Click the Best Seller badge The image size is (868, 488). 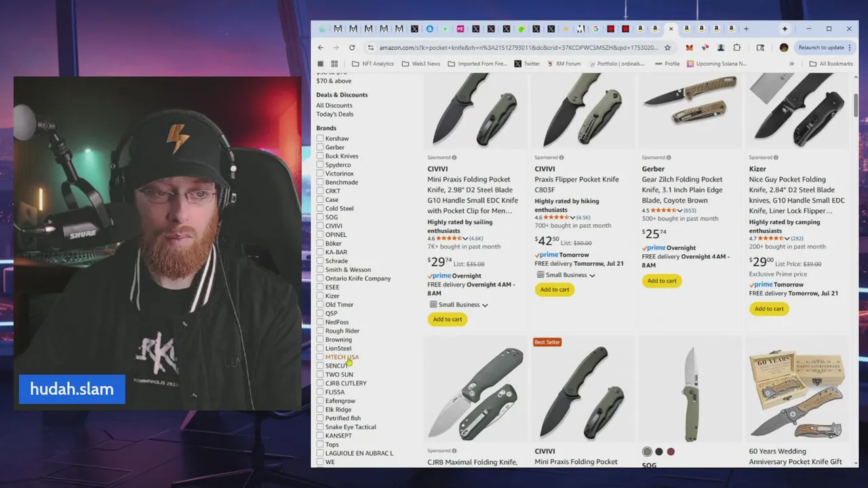tap(547, 342)
